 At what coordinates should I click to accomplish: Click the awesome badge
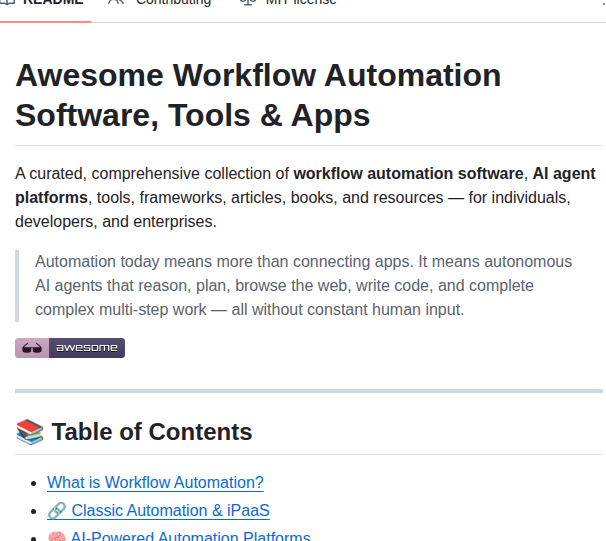click(70, 348)
